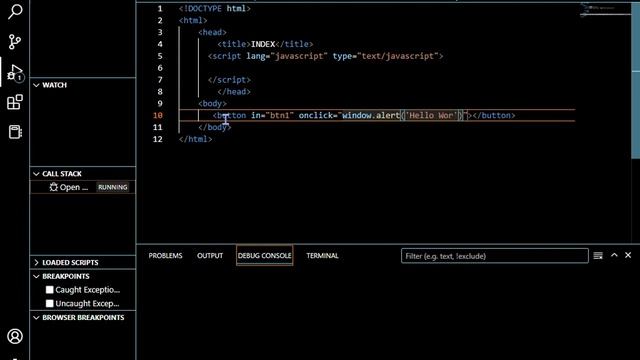Viewport: 640px width, 360px height.
Task: Maximize the panel with the up chevron
Action: 614,255
